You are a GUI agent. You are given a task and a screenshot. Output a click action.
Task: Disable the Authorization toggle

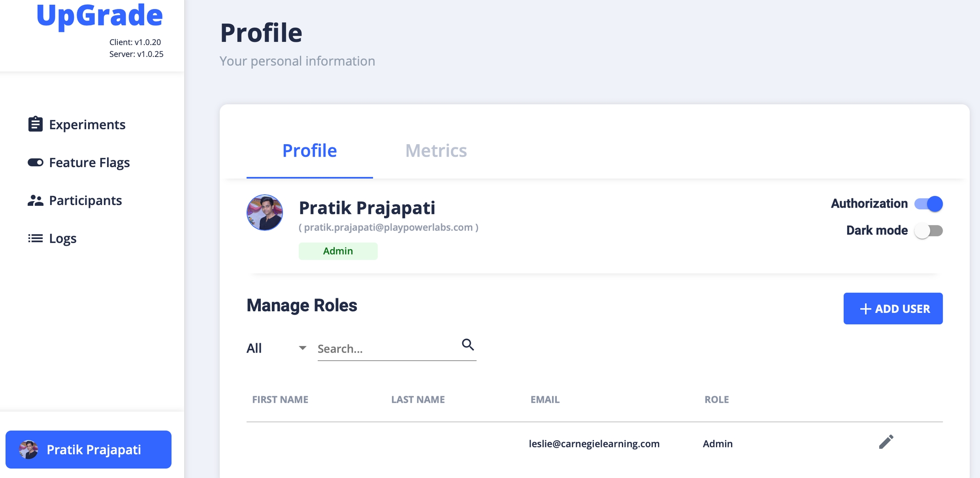(929, 204)
